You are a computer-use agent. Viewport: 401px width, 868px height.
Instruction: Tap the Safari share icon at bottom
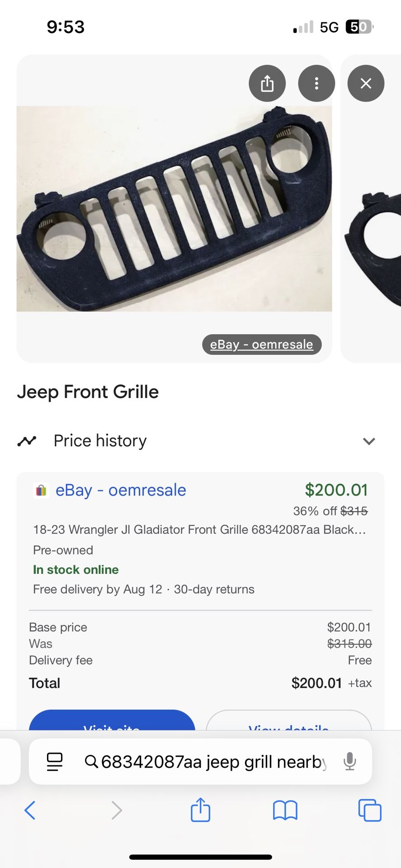coord(200,810)
